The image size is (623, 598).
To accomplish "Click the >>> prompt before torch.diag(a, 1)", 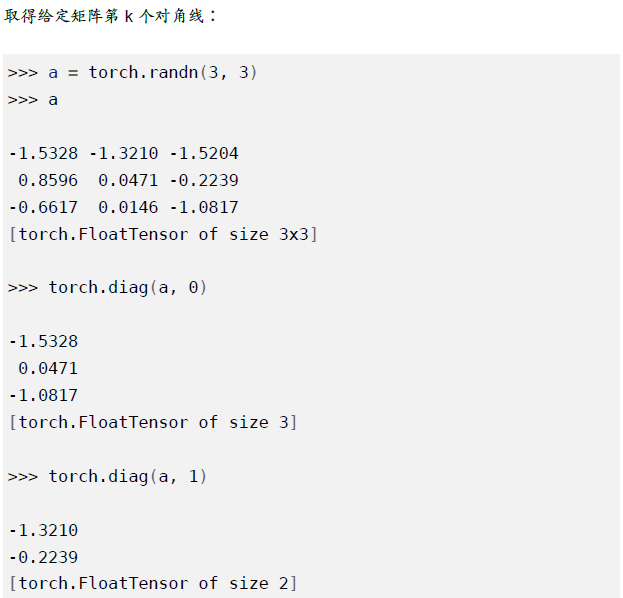I will pos(23,477).
